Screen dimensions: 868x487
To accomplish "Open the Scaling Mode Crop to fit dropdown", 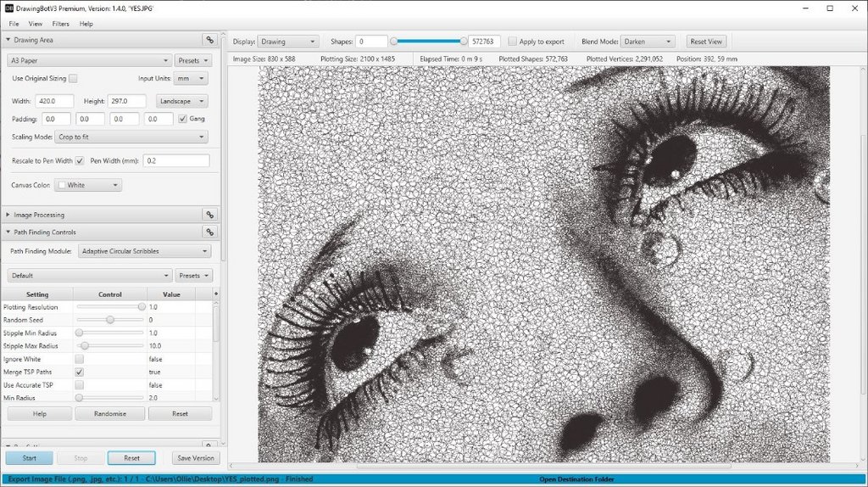I will 131,137.
